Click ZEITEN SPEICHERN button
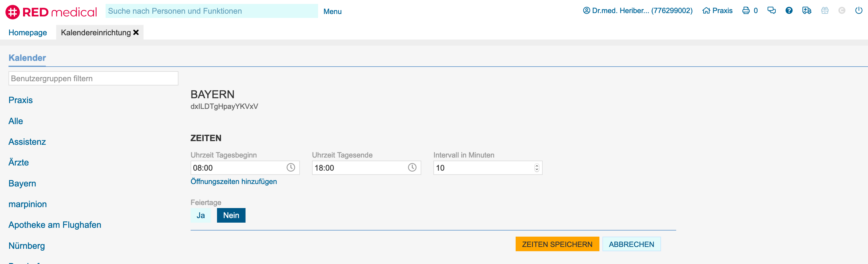868x264 pixels. [557, 245]
